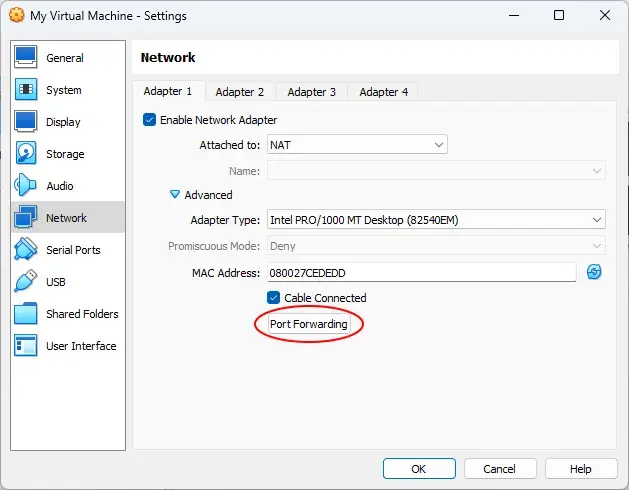Click the Audio speaker icon
The height and width of the screenshot is (490, 629).
tap(25, 185)
